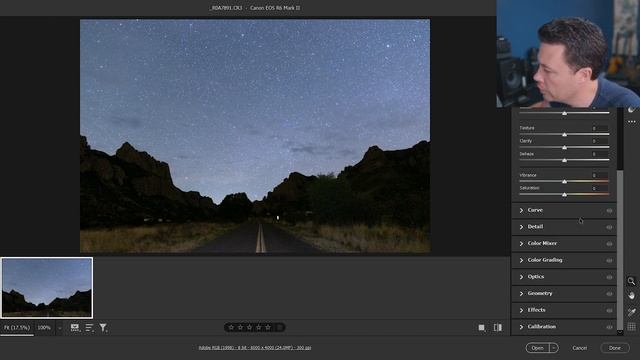640x360 pixels.
Task: Click the Open button
Action: [x=538, y=348]
